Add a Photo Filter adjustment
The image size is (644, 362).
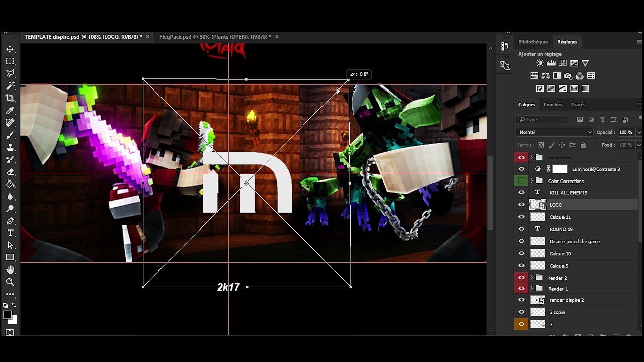568,76
